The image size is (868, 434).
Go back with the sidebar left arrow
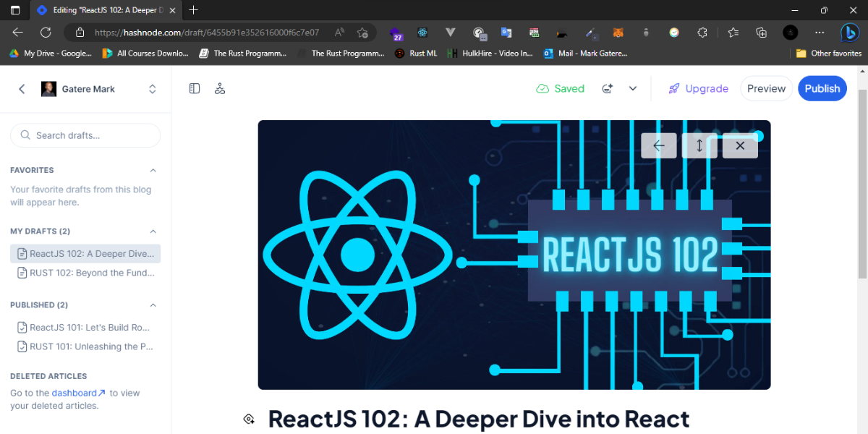(22, 89)
